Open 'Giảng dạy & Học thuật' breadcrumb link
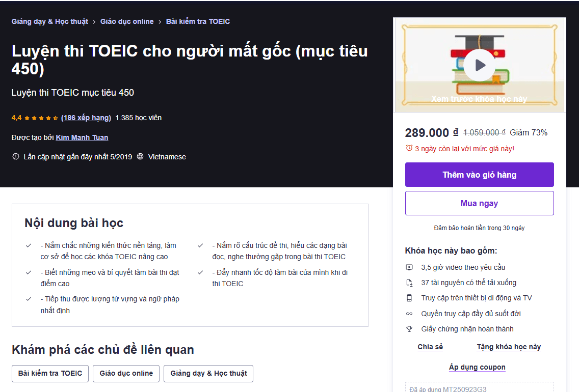Image resolution: width=579 pixels, height=392 pixels. [x=50, y=21]
